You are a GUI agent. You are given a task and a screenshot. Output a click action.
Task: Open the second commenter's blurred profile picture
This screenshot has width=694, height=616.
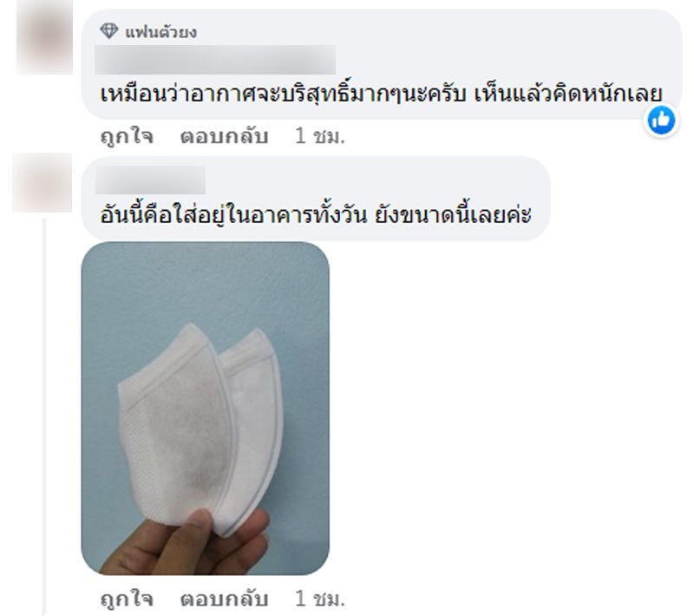point(43,182)
